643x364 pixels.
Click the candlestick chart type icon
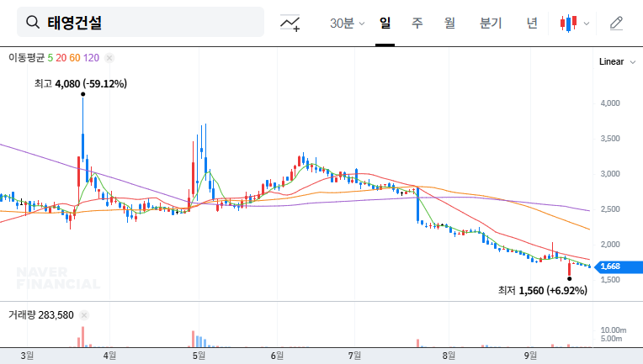[x=570, y=23]
